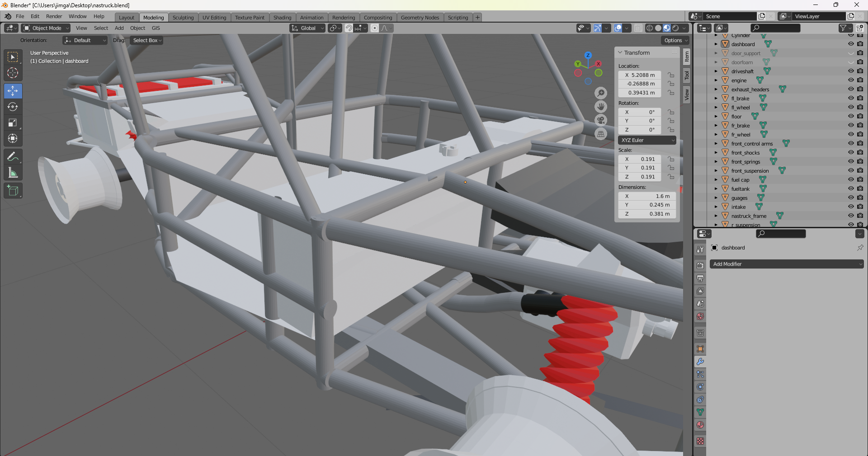This screenshot has height=456, width=868.
Task: Open Scene properties tab
Action: 700,304
